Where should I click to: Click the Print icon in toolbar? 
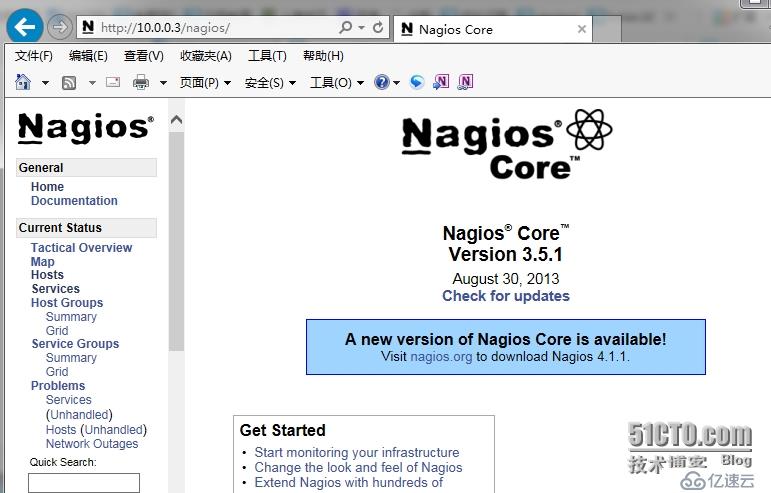pos(141,82)
